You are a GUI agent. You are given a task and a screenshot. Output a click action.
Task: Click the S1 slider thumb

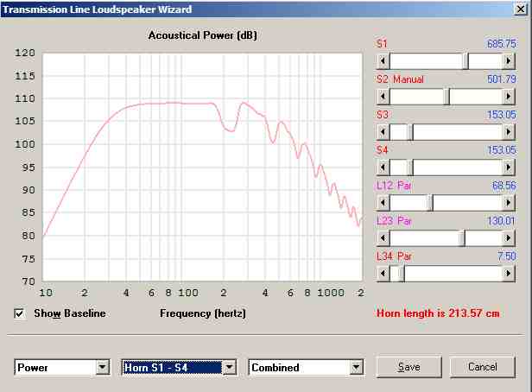coord(465,61)
